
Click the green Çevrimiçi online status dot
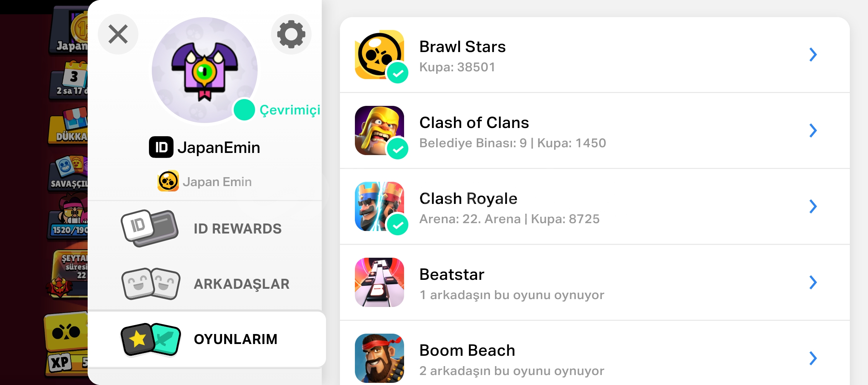pos(244,110)
